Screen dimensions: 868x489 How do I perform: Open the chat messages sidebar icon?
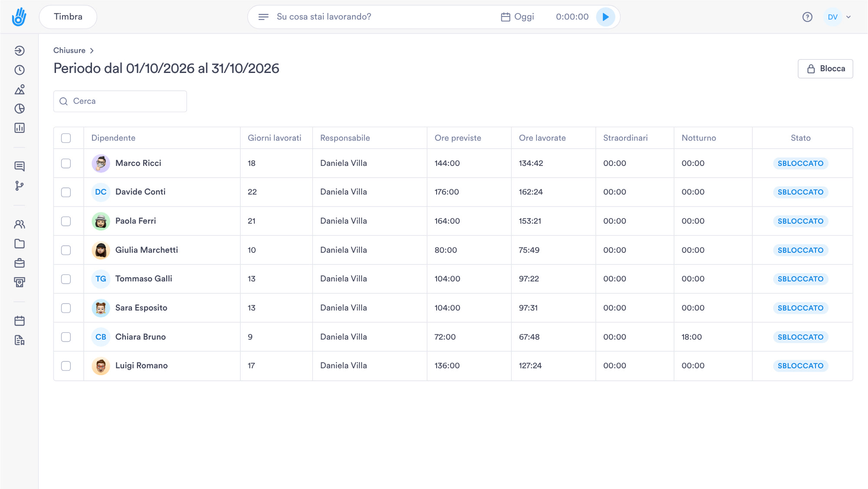click(20, 166)
